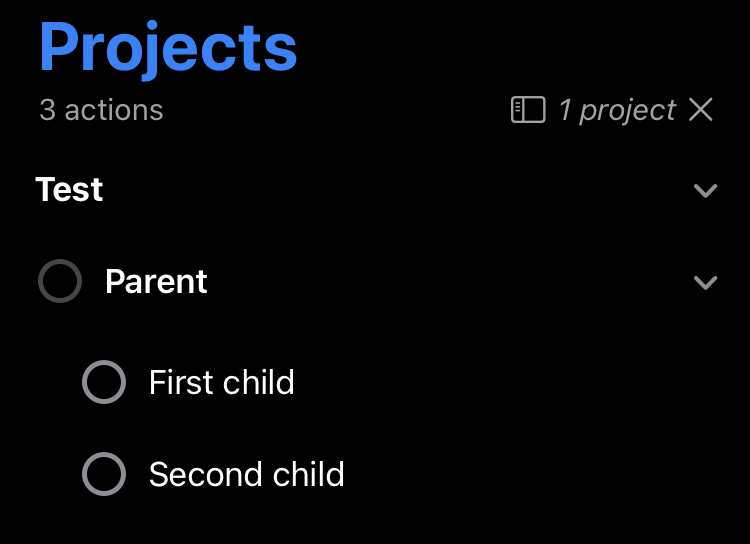This screenshot has width=750, height=544.
Task: Toggle the Second child status circle
Action: [x=104, y=474]
